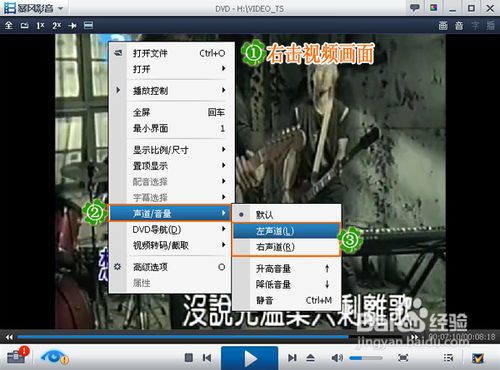The image size is (500, 370).
Task: Open the 播 playback settings button
Action: [x=491, y=25]
